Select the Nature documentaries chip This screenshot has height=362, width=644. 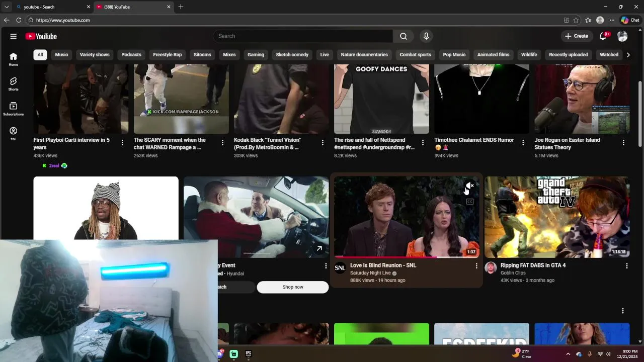(x=364, y=55)
